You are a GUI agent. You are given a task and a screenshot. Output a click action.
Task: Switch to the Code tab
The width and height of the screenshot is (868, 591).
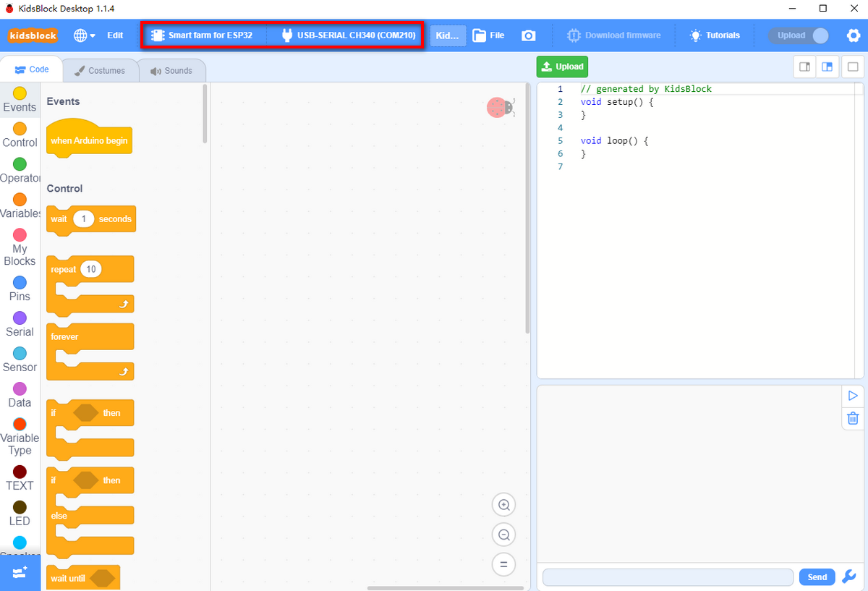coord(31,70)
